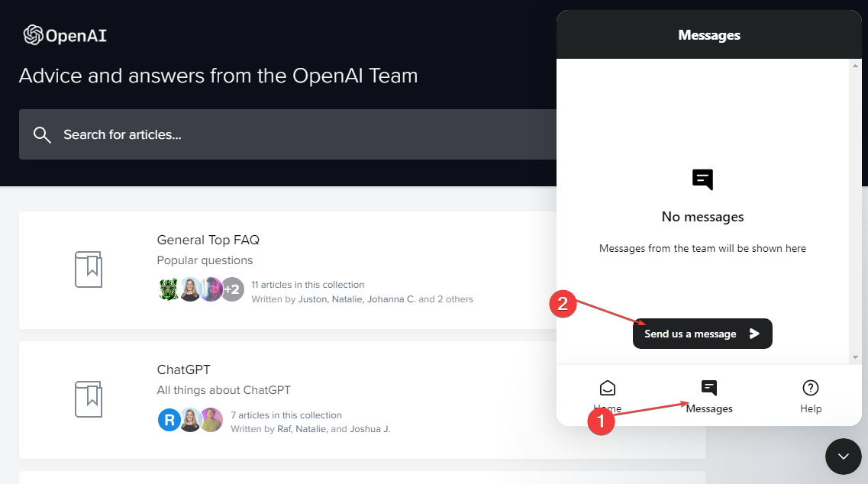Open the General Top FAQ collection
This screenshot has width=868, height=484.
[x=208, y=240]
